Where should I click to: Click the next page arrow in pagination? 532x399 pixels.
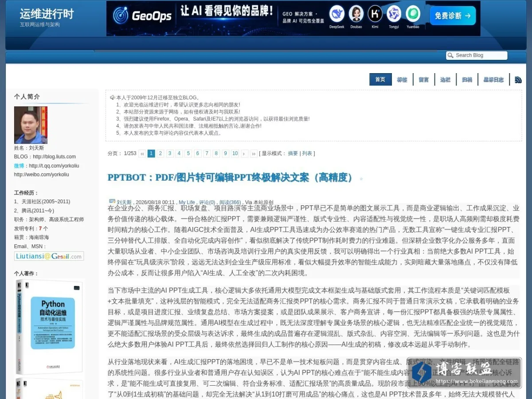244,154
